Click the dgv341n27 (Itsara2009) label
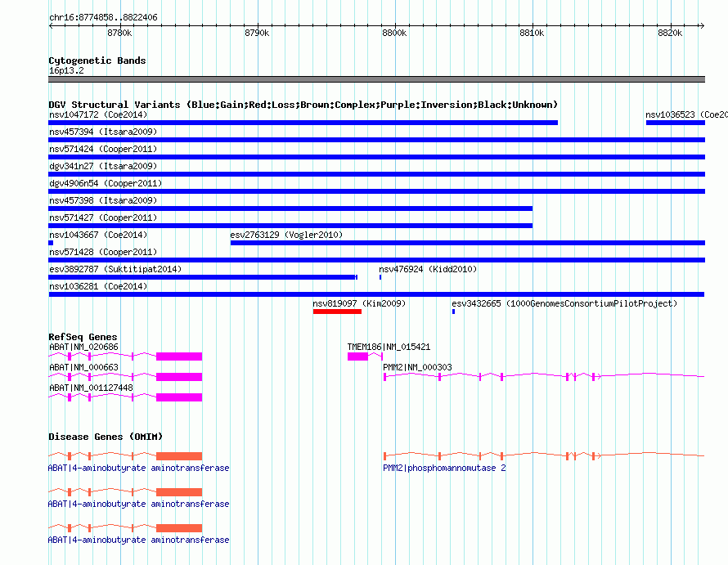This screenshot has height=565, width=728. 103,166
